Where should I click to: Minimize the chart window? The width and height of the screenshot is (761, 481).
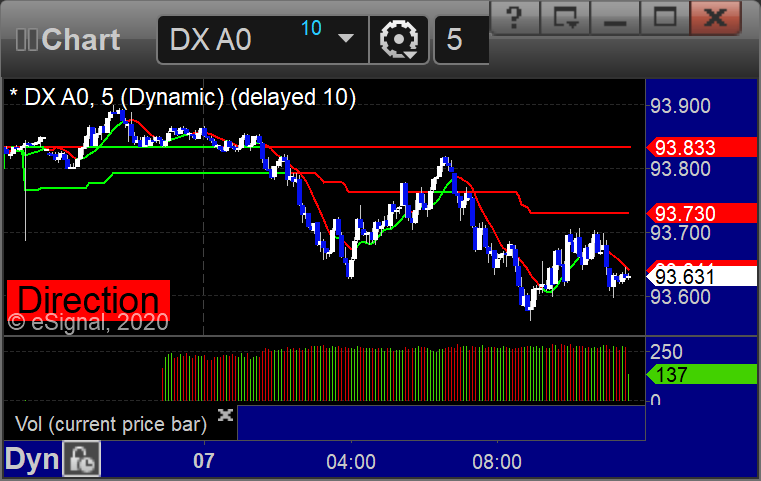tap(615, 18)
